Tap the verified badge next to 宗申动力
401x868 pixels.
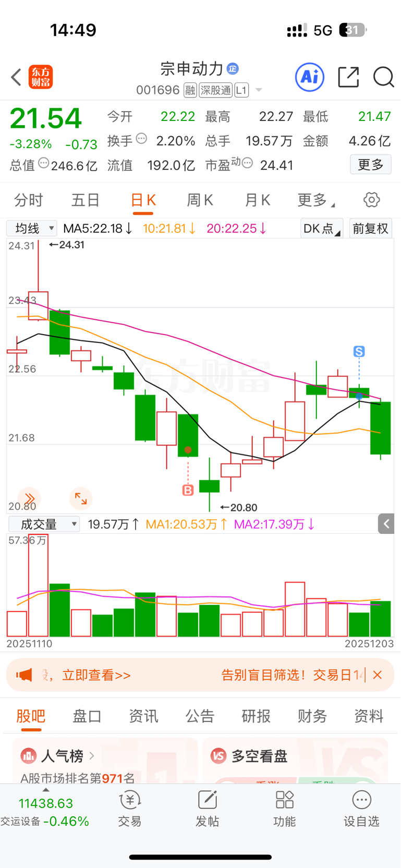(x=233, y=68)
